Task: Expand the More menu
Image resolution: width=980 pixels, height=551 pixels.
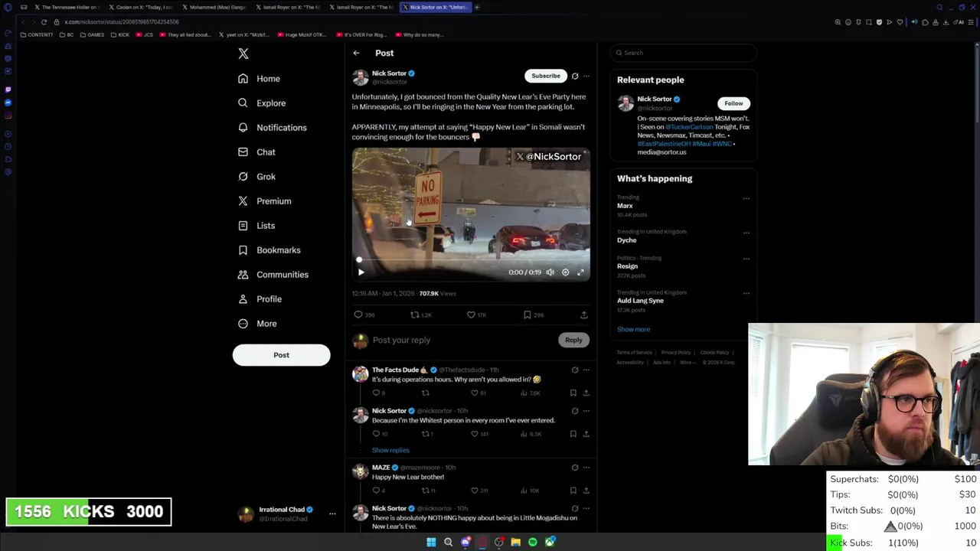Action: pos(257,324)
